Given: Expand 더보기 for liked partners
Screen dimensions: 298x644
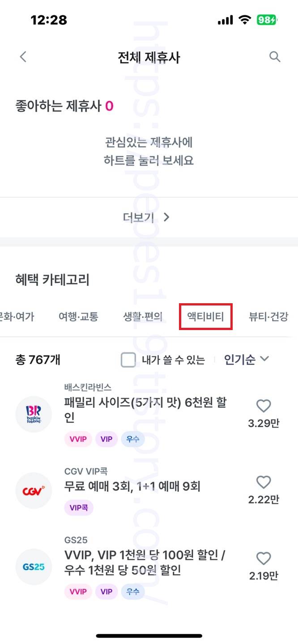Looking at the screenshot, I should pyautogui.click(x=149, y=217).
